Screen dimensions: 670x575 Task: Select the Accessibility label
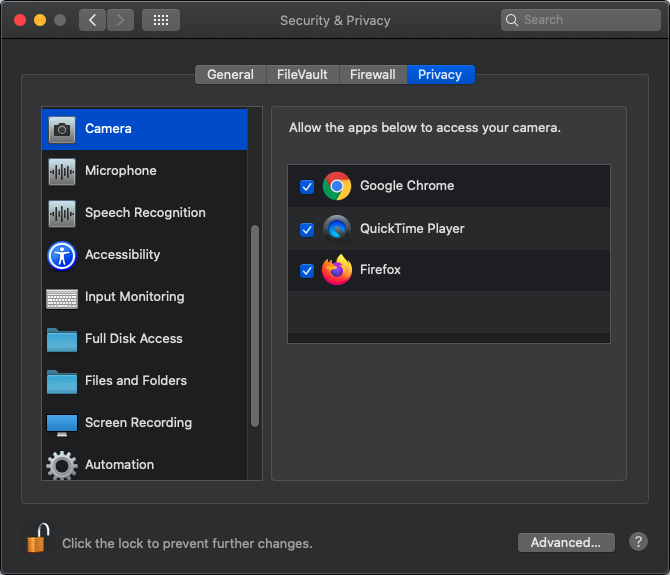(123, 255)
